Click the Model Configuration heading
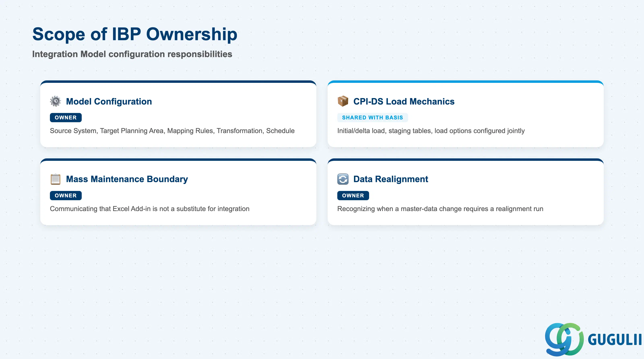 point(109,101)
